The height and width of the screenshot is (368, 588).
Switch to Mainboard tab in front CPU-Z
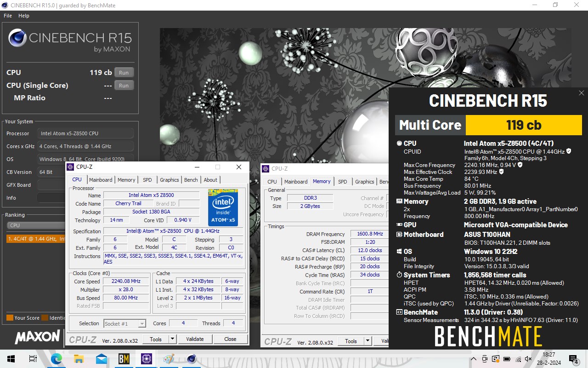pos(101,180)
